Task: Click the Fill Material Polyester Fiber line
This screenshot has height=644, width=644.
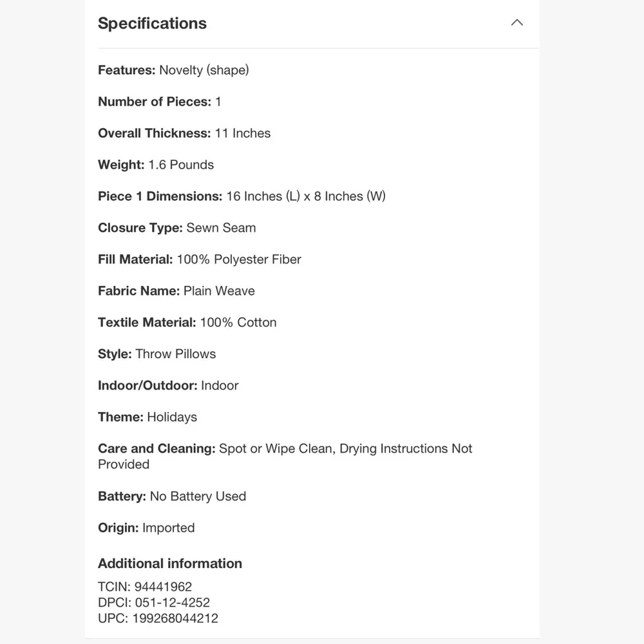Action: tap(199, 259)
